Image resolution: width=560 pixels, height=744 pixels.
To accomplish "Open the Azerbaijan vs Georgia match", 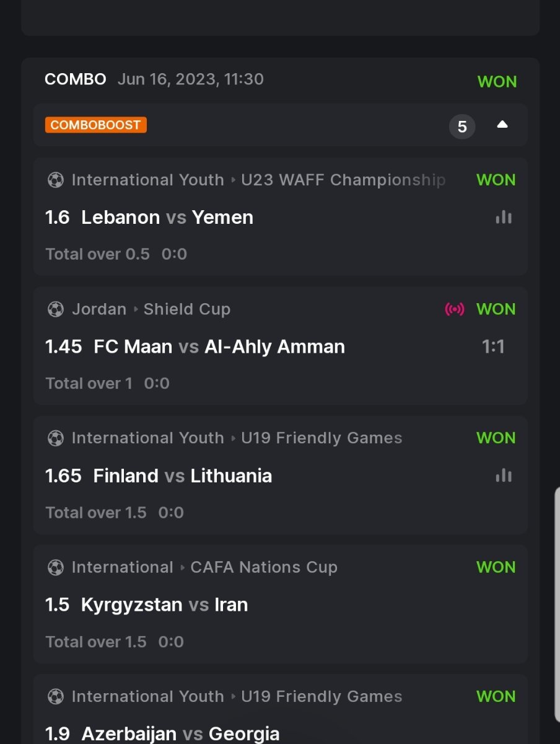I will (180, 734).
